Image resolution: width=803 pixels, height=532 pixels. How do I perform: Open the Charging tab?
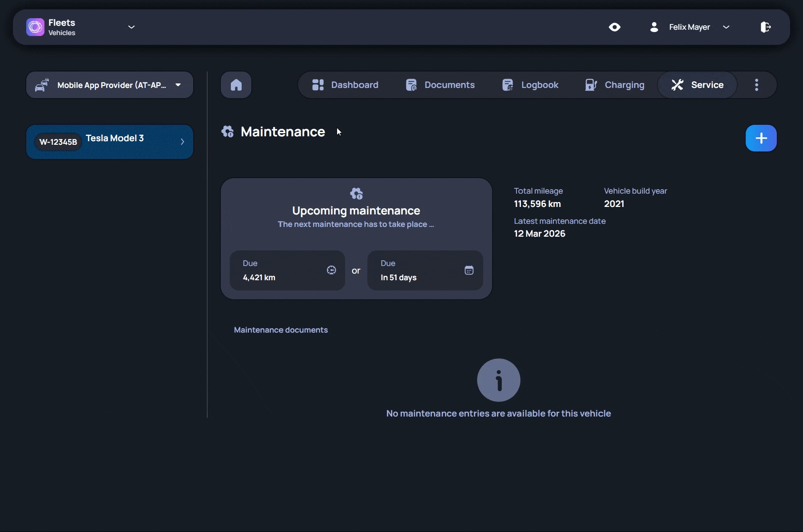615,85
